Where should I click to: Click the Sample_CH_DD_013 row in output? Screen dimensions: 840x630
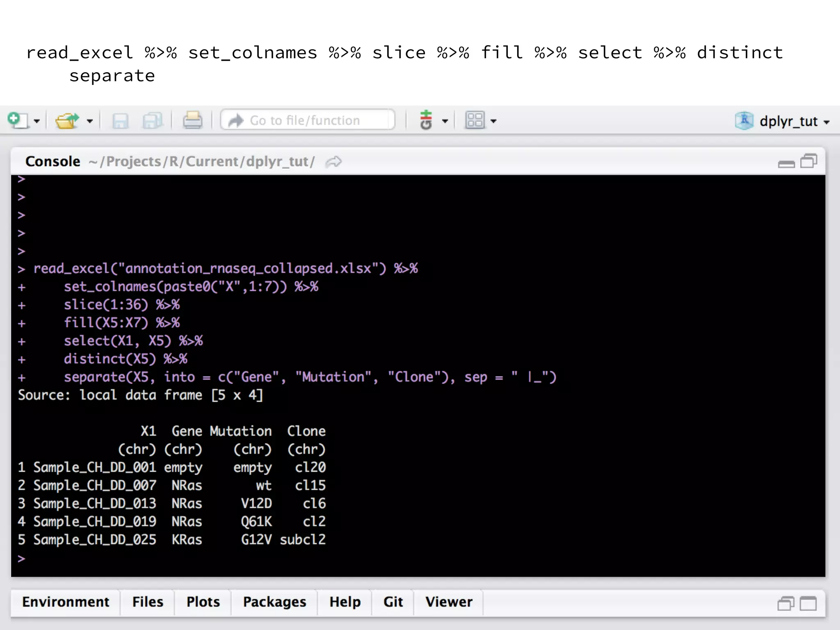coord(172,504)
